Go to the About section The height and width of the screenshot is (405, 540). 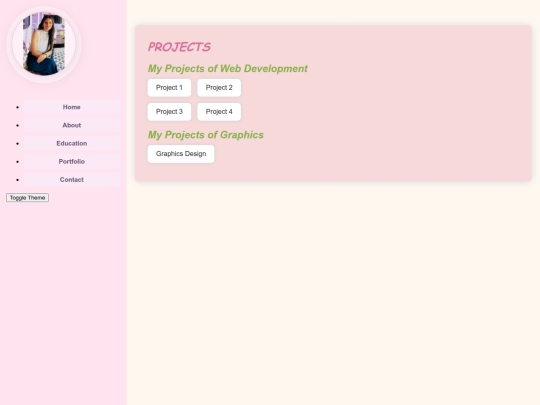[x=72, y=125]
